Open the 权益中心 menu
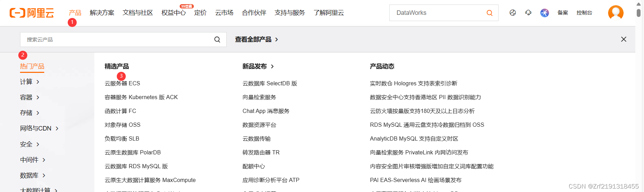Screen dimensions: 644x192 pyautogui.click(x=174, y=13)
